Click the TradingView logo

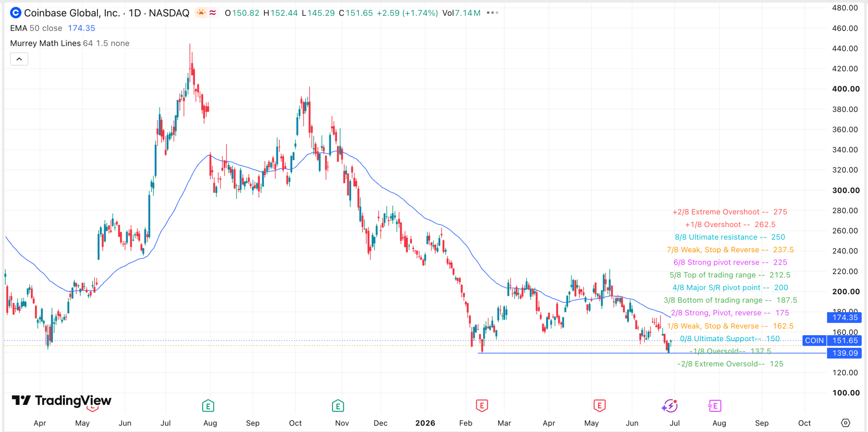pos(61,400)
